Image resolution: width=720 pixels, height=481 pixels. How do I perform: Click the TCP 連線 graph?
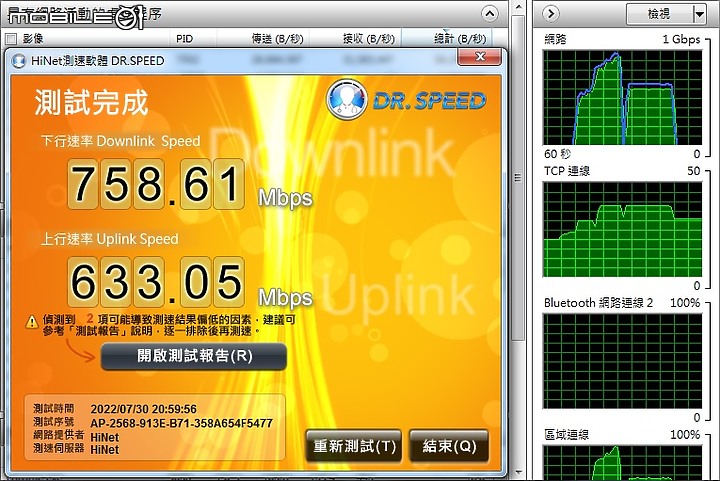tap(623, 229)
